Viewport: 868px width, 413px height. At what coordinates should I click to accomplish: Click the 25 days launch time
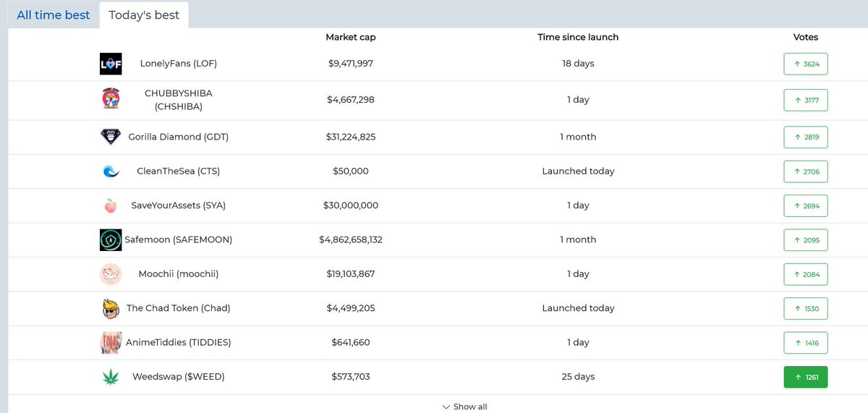tap(578, 377)
